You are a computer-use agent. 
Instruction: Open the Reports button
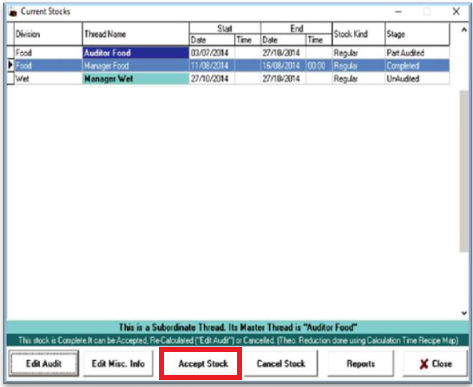[x=361, y=363]
